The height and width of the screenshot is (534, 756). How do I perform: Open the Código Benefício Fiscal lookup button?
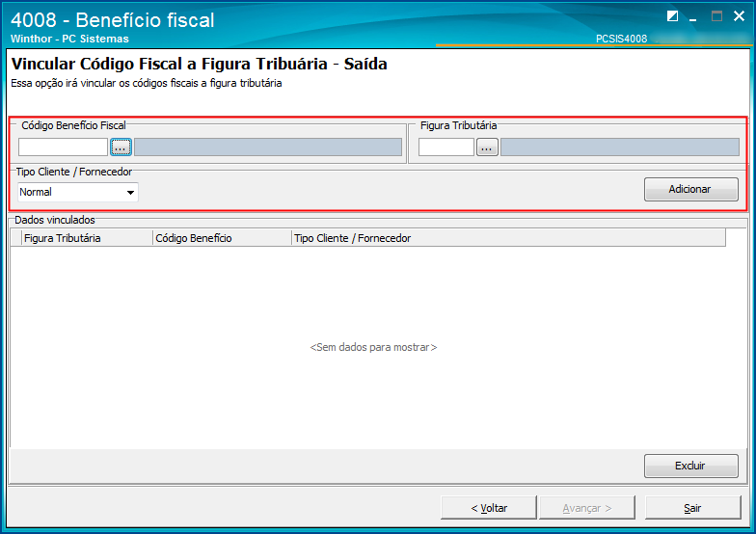point(121,147)
